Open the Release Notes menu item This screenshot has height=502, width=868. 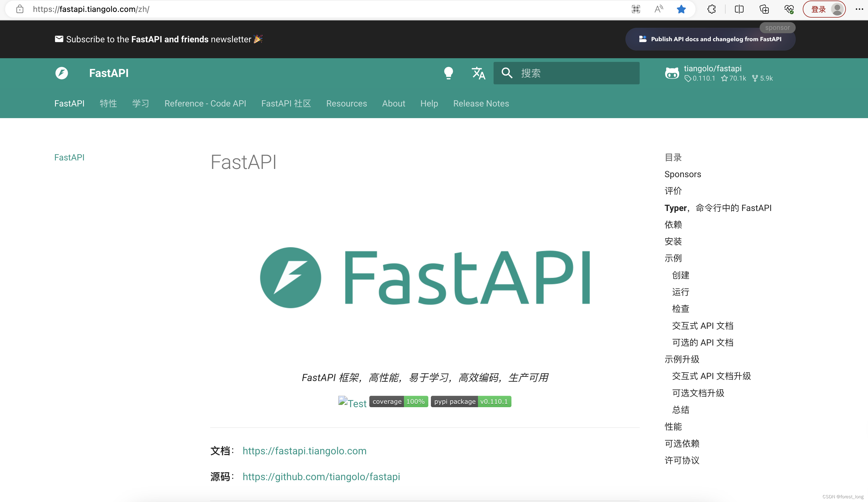click(x=481, y=103)
